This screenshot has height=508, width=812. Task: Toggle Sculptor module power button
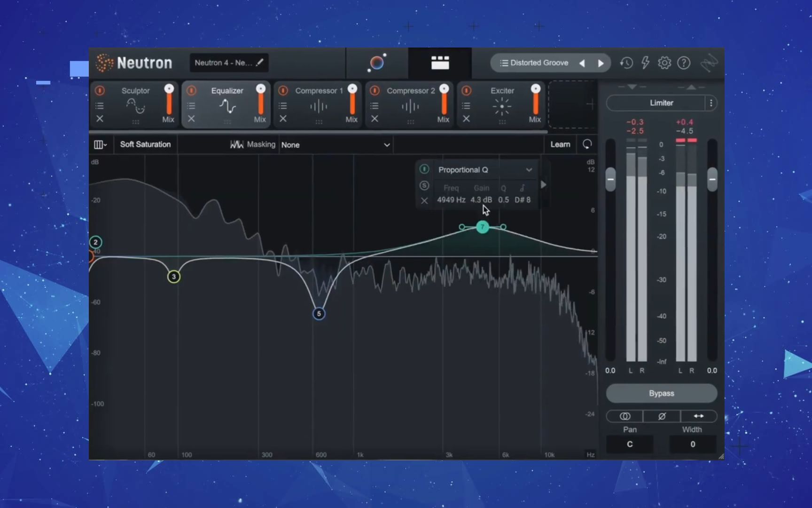(100, 90)
